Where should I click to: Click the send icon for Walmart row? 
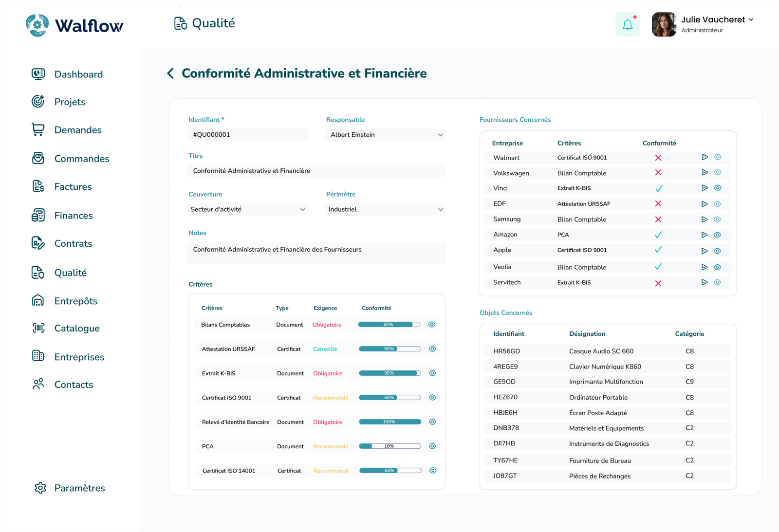(704, 157)
